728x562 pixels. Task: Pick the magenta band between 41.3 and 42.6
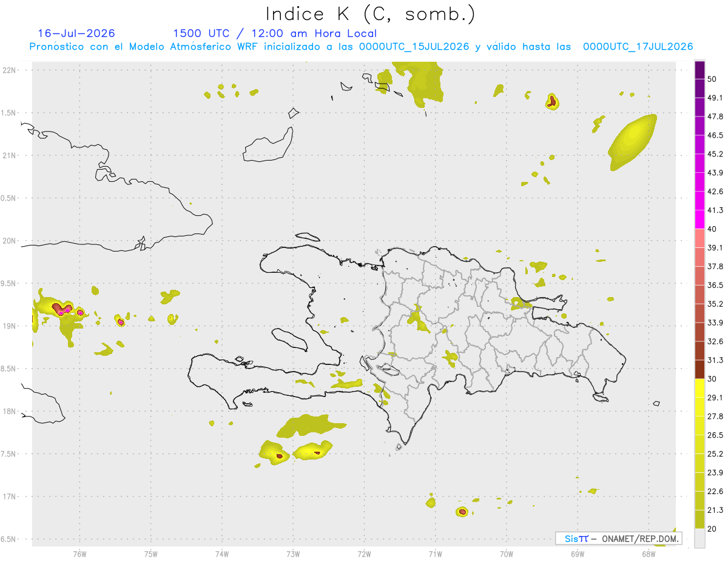point(699,201)
